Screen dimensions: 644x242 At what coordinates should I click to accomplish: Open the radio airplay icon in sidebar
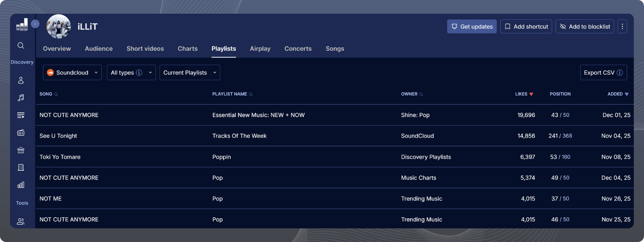pyautogui.click(x=21, y=133)
